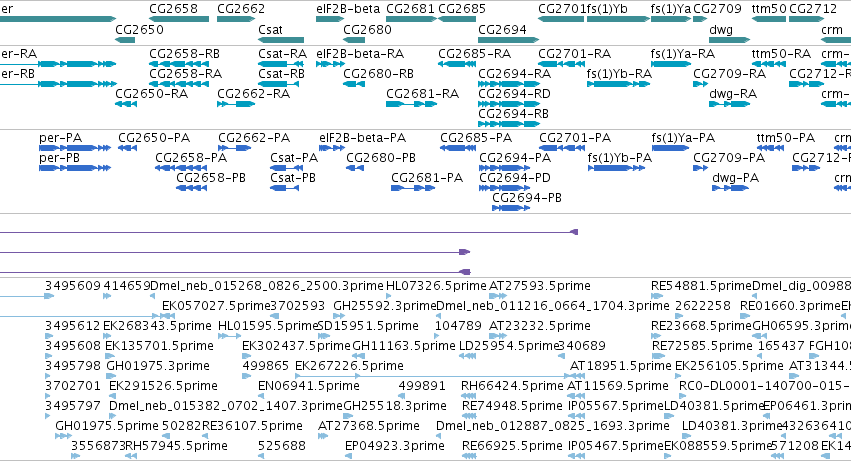Select the CG2680 gene glyph
The height and width of the screenshot is (461, 851).
(x=354, y=40)
